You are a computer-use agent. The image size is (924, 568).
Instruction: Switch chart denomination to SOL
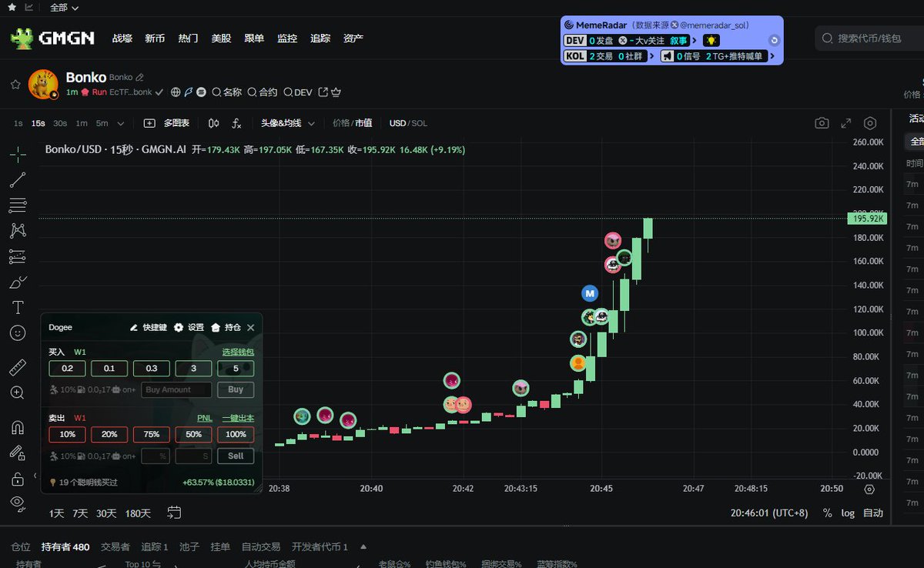(420, 123)
